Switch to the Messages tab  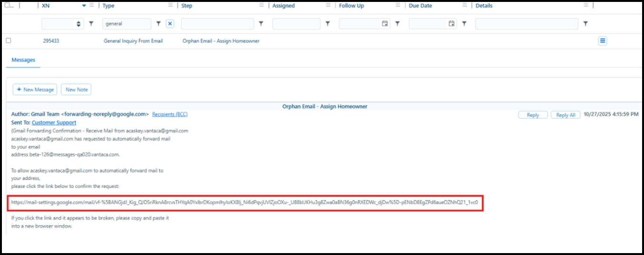(x=23, y=60)
